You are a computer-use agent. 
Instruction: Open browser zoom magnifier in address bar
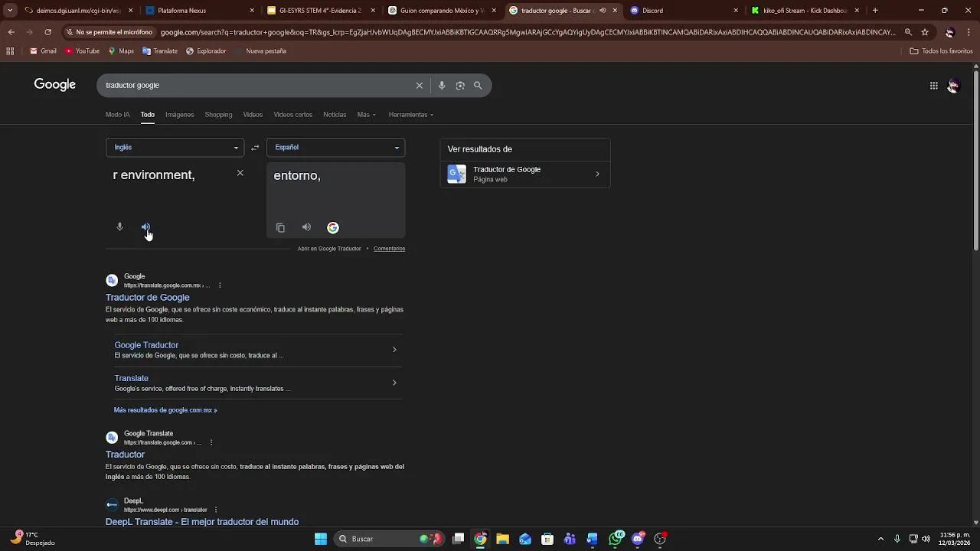click(908, 32)
